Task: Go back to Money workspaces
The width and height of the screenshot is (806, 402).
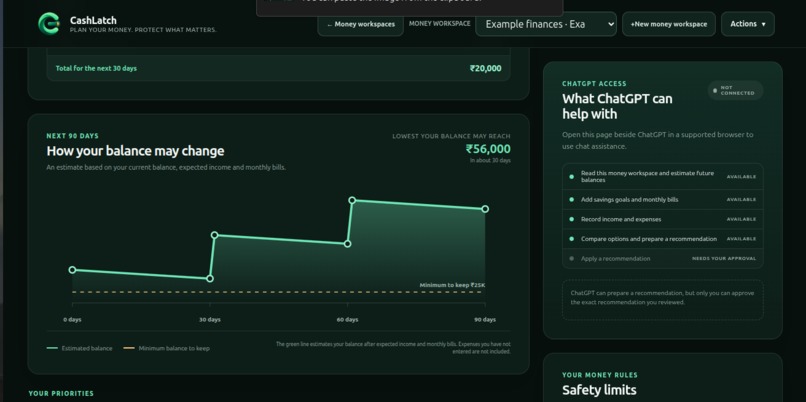Action: tap(360, 24)
